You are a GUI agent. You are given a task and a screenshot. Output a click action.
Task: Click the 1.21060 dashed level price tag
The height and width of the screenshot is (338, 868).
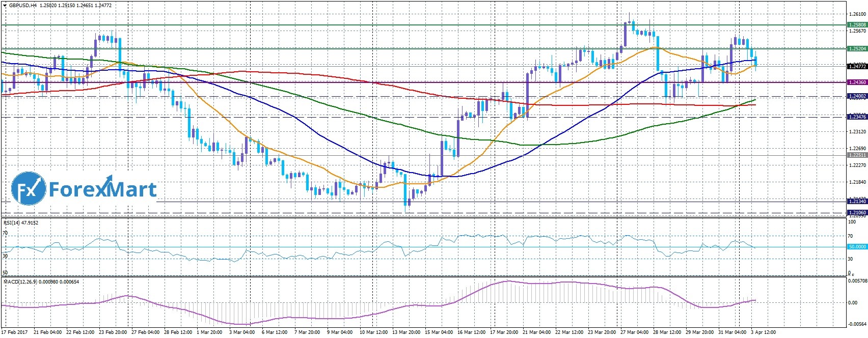click(x=857, y=212)
